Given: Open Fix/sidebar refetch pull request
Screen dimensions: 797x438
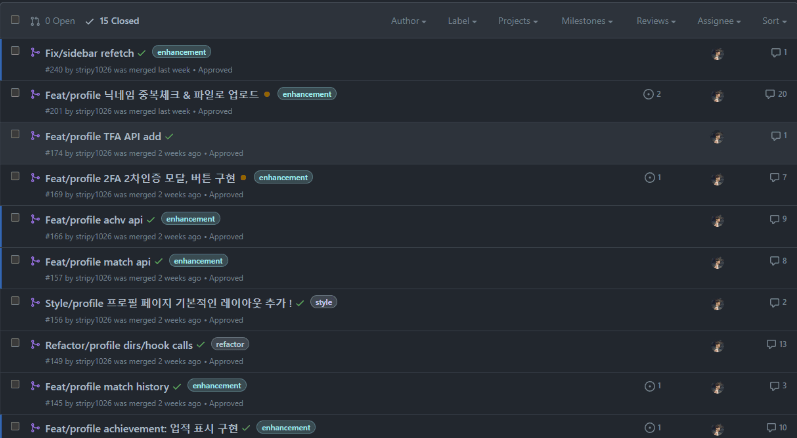Looking at the screenshot, I should click(89, 53).
